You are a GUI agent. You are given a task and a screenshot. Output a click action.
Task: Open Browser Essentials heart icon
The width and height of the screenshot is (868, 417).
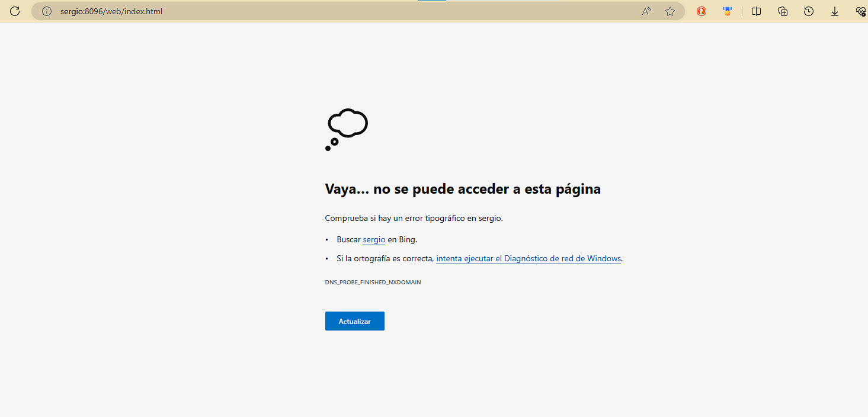[861, 11]
